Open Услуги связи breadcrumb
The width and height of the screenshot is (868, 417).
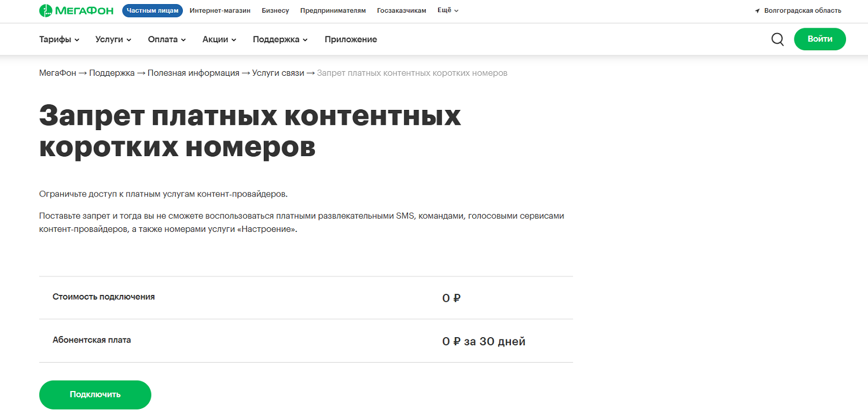coord(278,73)
